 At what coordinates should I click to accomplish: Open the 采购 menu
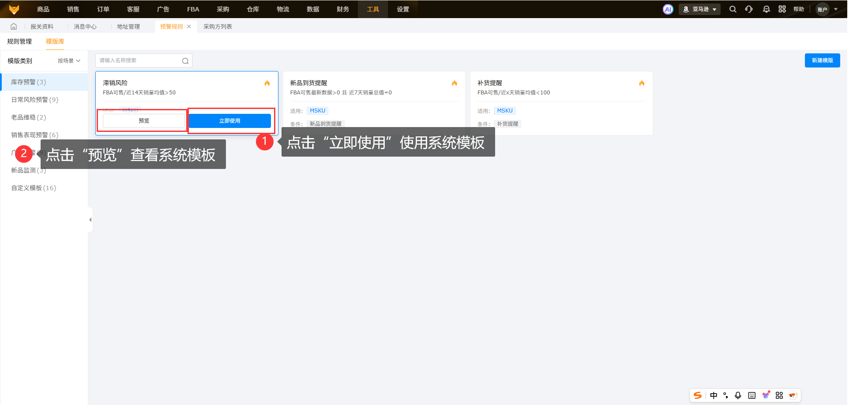pos(223,9)
